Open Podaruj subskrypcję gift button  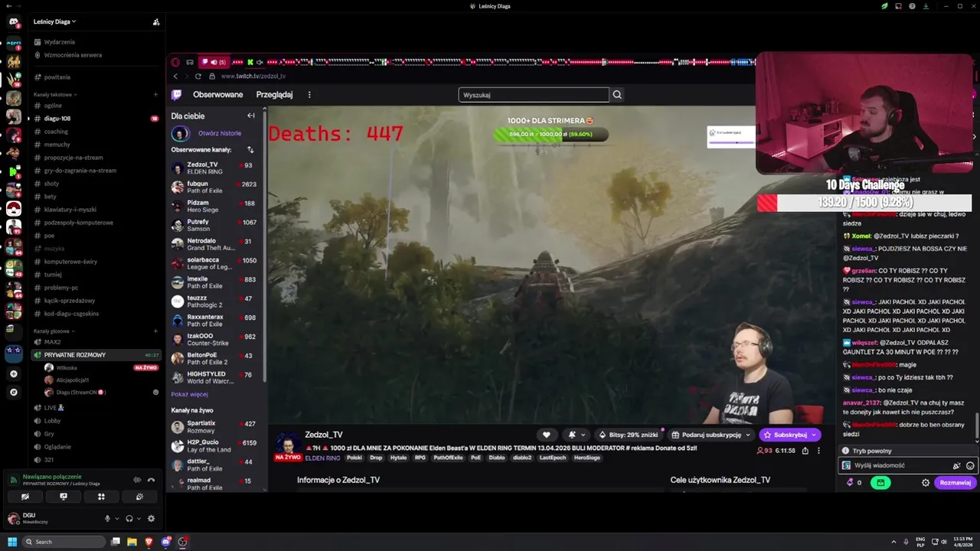(711, 435)
